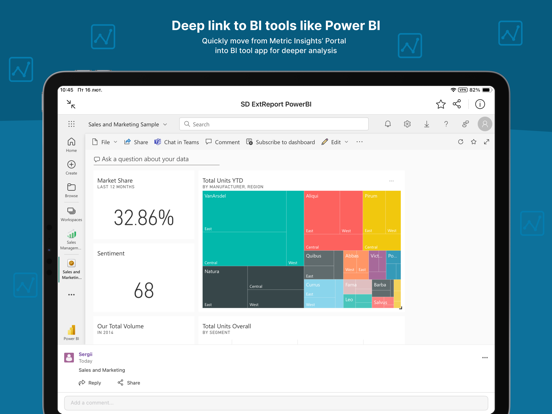
Task: Click the Ask a question about your data field
Action: pos(156,159)
